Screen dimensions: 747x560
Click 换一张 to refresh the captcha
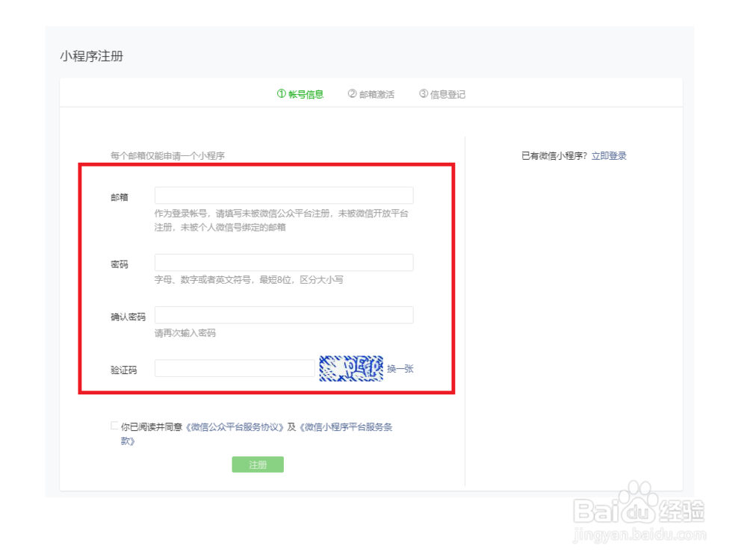(x=399, y=369)
